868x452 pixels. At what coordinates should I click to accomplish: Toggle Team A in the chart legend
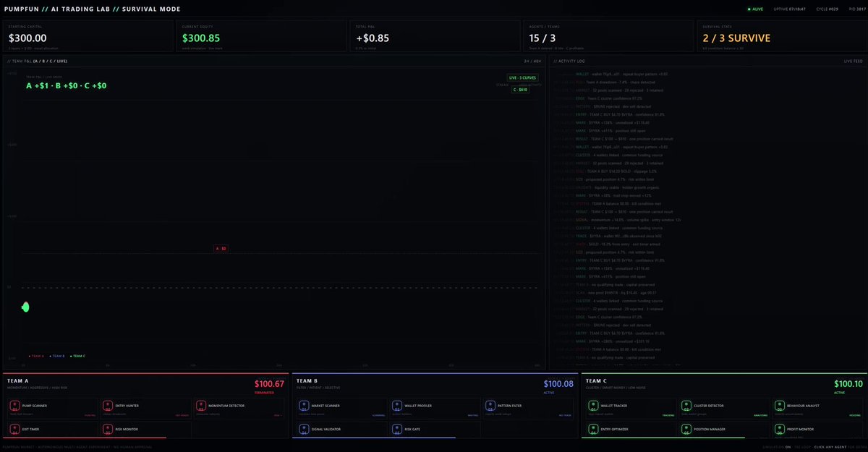tap(36, 356)
